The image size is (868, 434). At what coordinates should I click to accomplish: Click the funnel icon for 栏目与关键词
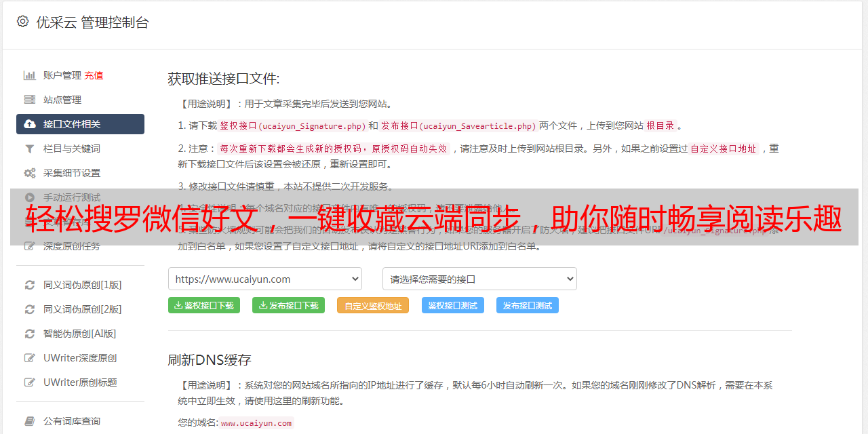[30, 149]
